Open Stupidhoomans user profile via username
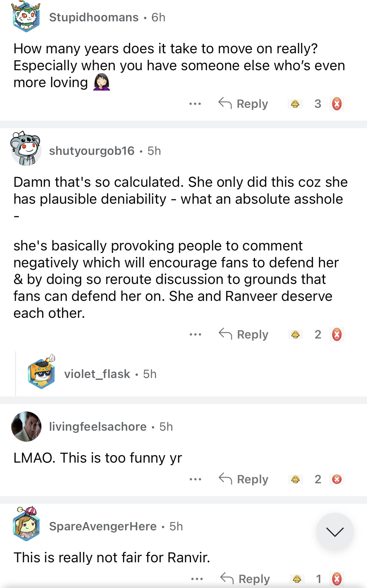This screenshot has width=367, height=588. pyautogui.click(x=94, y=18)
